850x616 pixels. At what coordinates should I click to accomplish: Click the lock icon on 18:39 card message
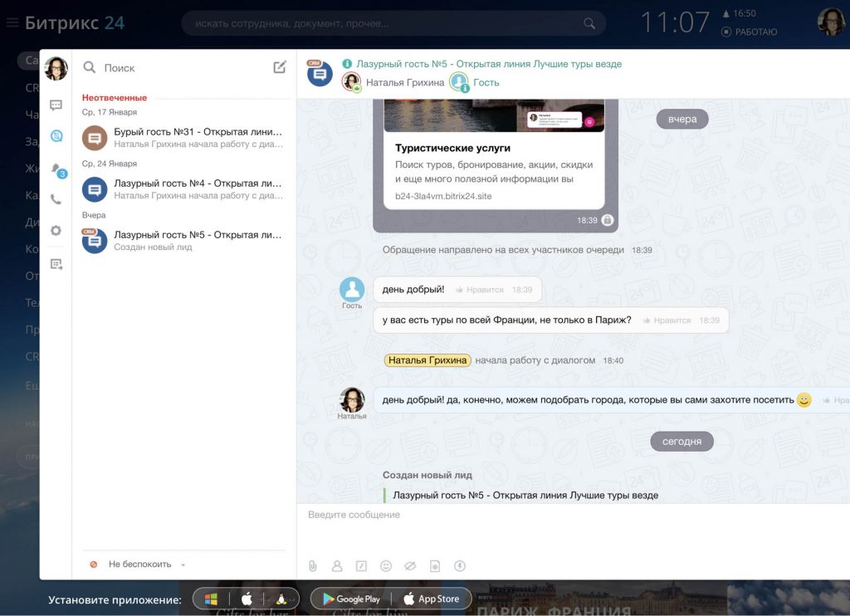click(x=608, y=220)
